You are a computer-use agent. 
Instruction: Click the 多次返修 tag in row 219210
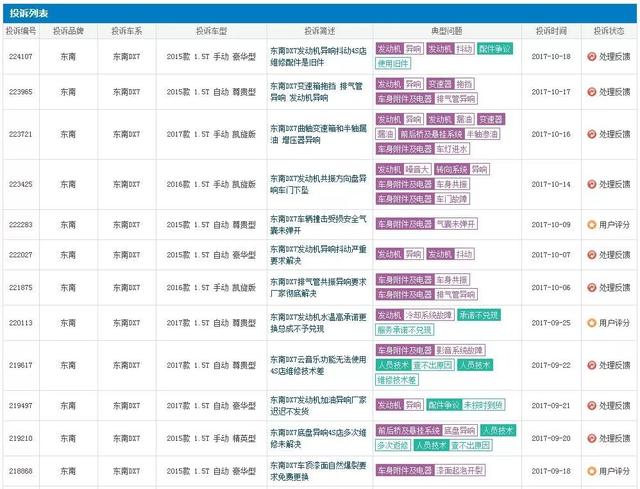pos(393,445)
